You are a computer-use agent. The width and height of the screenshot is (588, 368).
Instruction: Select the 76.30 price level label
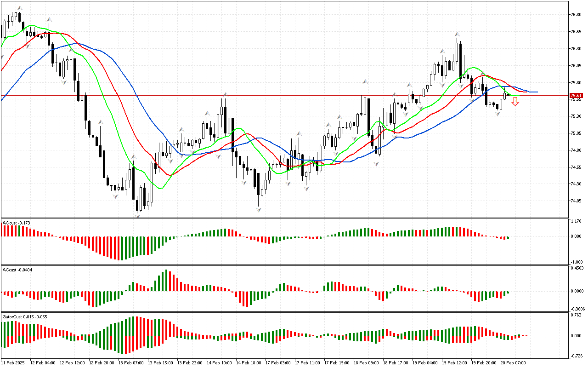point(576,49)
